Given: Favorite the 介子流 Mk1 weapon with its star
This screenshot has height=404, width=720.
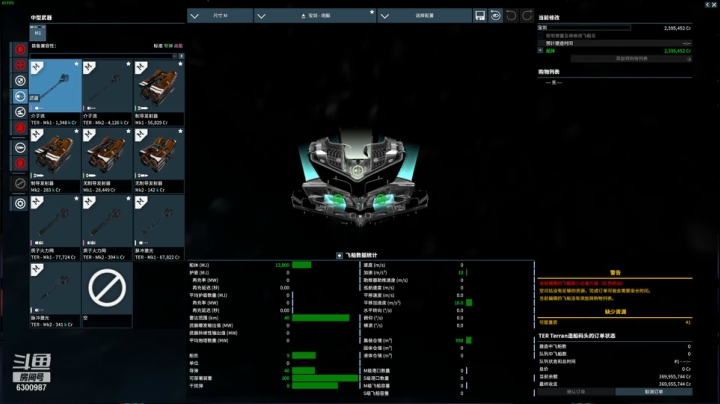Looking at the screenshot, I should pyautogui.click(x=76, y=64).
